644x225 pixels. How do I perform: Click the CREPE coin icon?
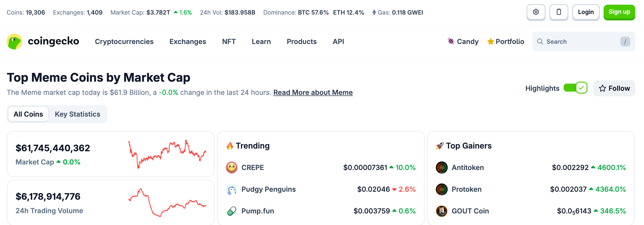point(232,168)
